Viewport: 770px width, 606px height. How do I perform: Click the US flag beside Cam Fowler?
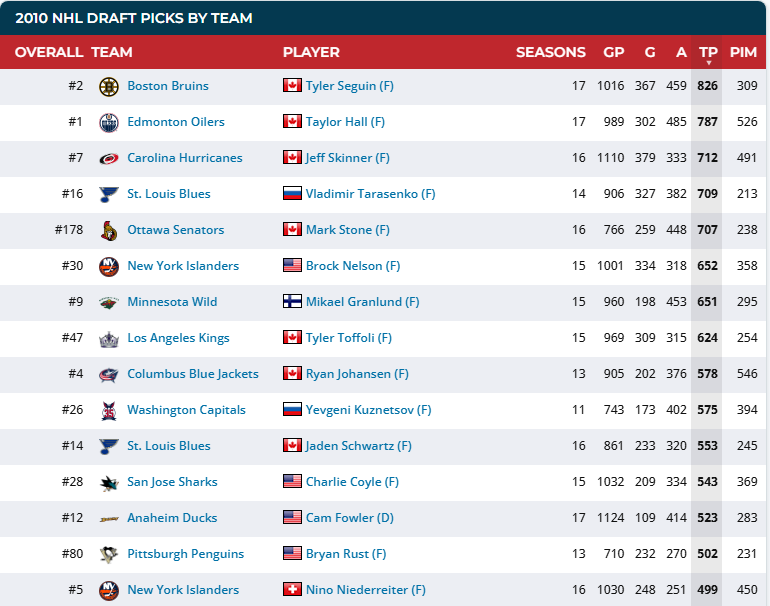[292, 517]
